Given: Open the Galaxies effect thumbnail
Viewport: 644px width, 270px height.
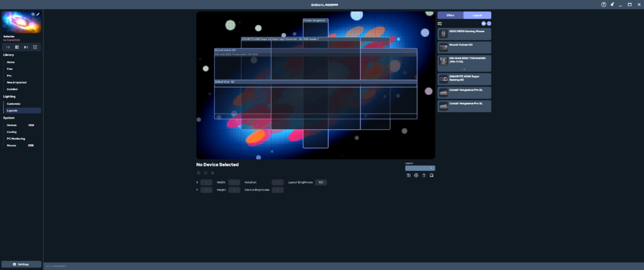Looking at the screenshot, I should pos(22,22).
